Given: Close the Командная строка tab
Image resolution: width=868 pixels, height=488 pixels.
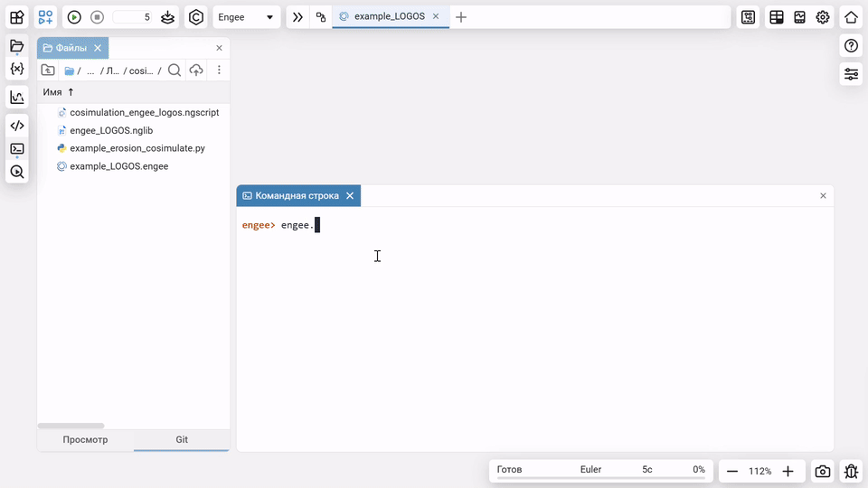Looking at the screenshot, I should [x=350, y=196].
